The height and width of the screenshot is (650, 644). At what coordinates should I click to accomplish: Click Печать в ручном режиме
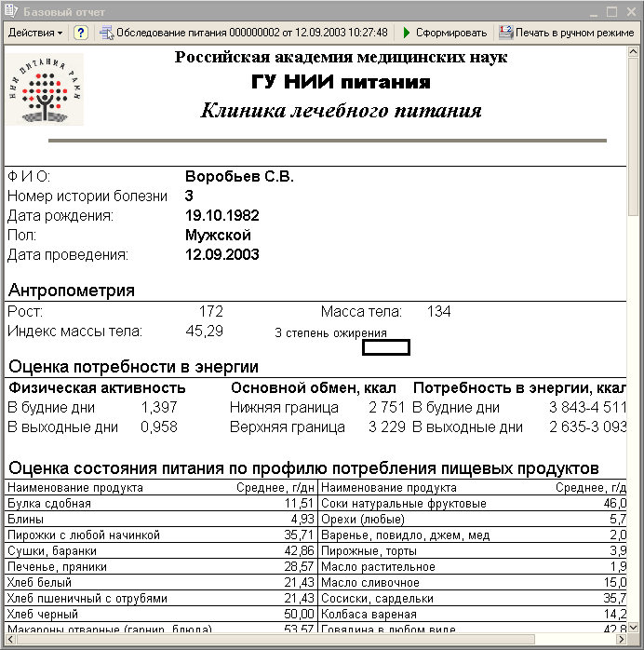(x=574, y=33)
